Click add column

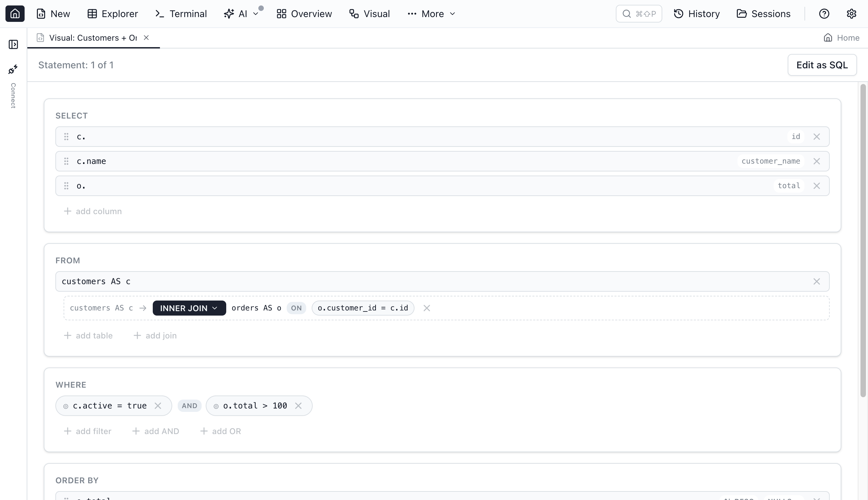tap(93, 211)
